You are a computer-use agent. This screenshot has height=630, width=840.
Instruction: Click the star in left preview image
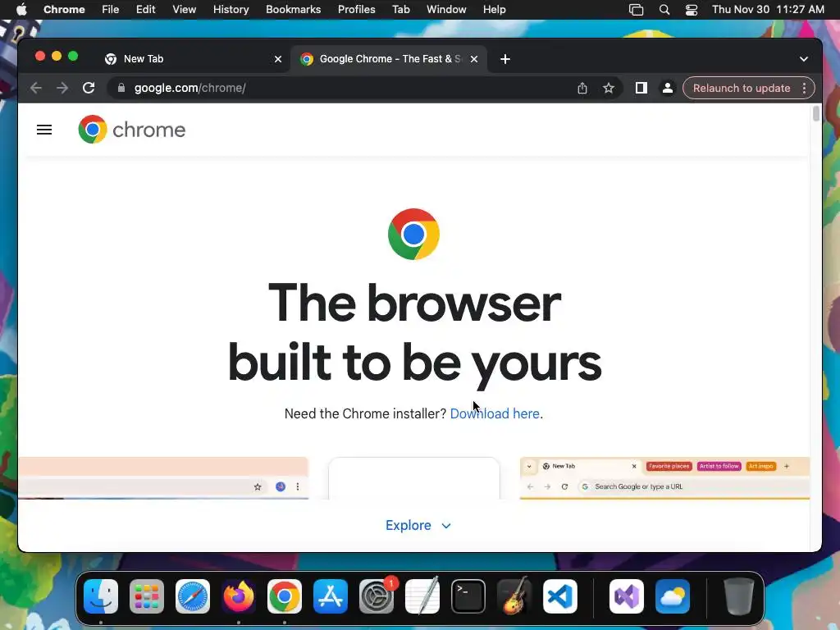coord(258,487)
